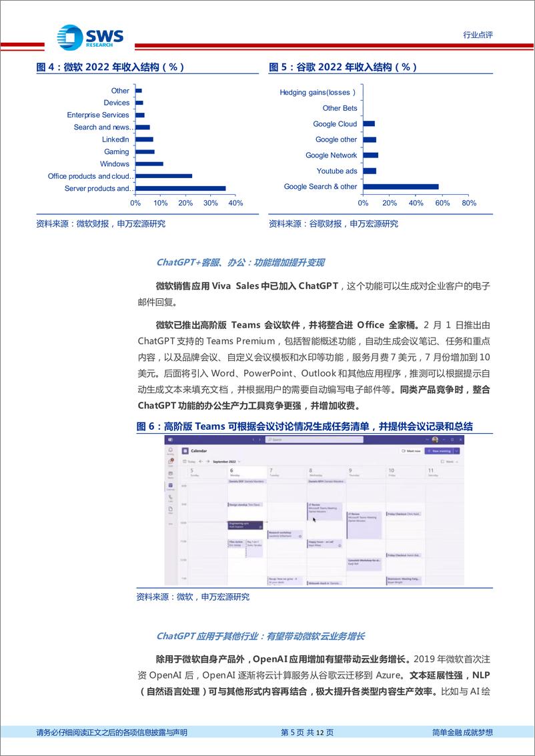Open Files icon in Teams sidebar
535x756 pixels.
click(x=171, y=510)
